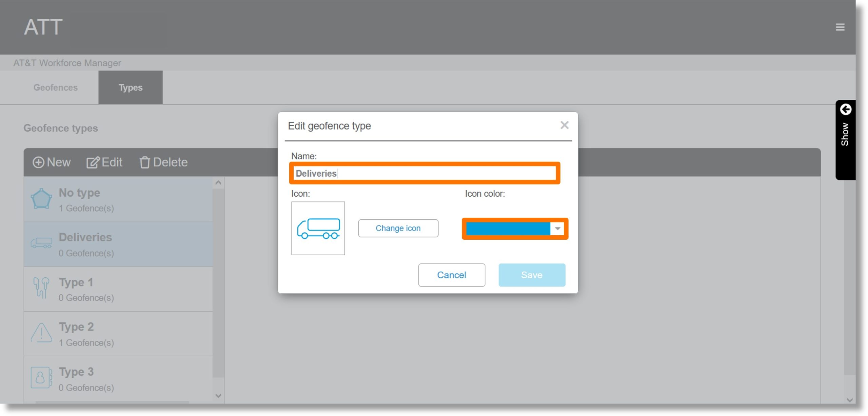Screen dimensions: 868x416
Task: Click the Type 2 warning triangle icon
Action: [x=41, y=333]
